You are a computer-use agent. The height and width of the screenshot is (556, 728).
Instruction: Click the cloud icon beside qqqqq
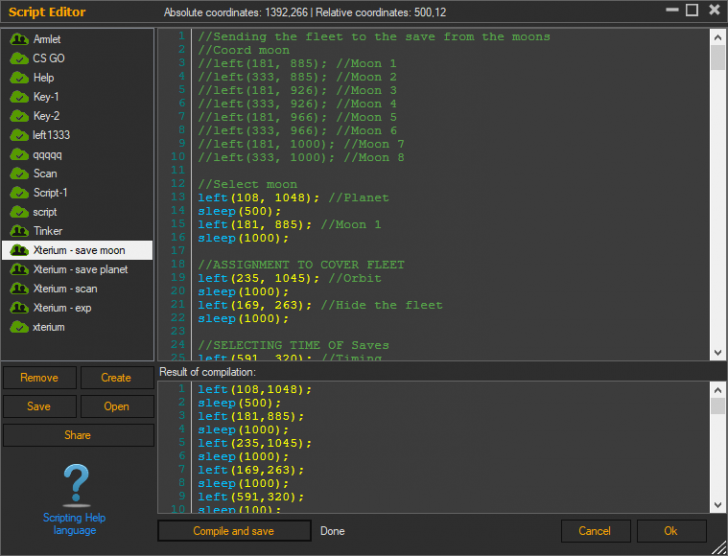18,154
